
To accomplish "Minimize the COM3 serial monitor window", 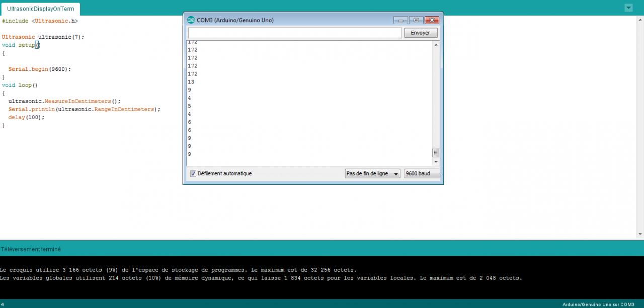I will (400, 20).
